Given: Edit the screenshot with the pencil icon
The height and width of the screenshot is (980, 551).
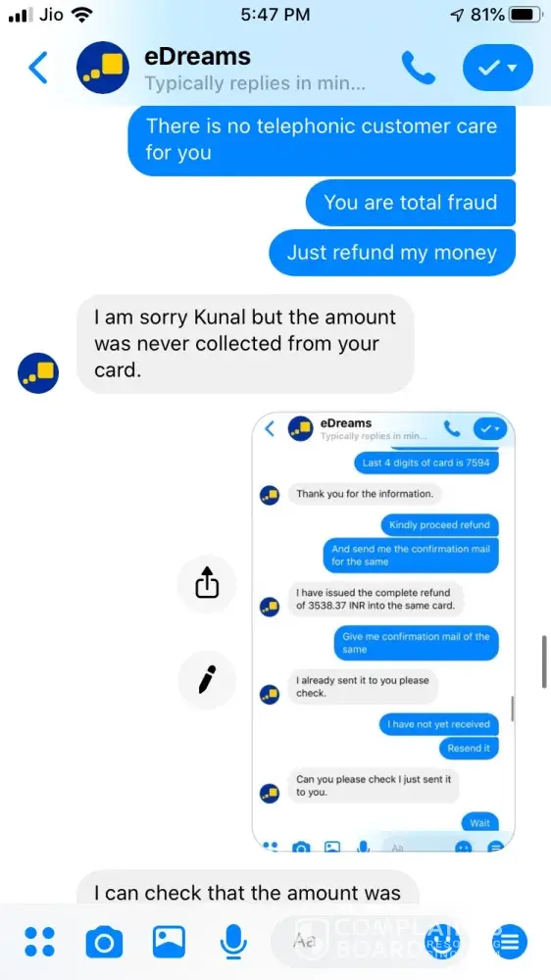Looking at the screenshot, I should (207, 679).
